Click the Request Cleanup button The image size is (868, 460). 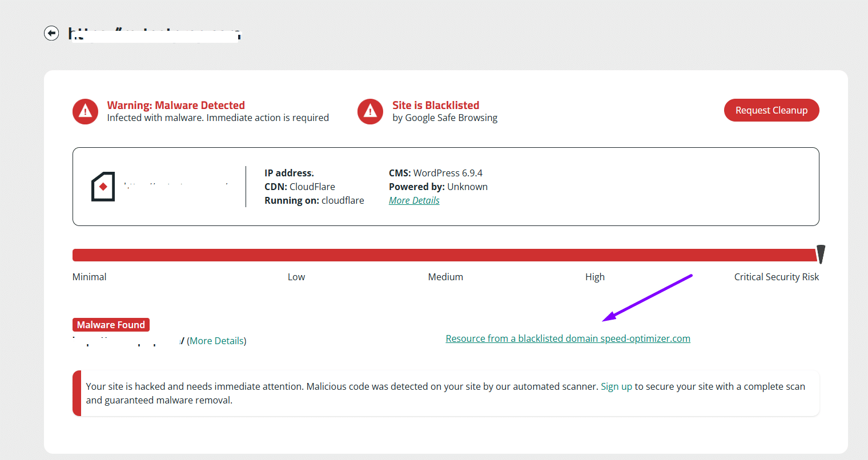771,110
